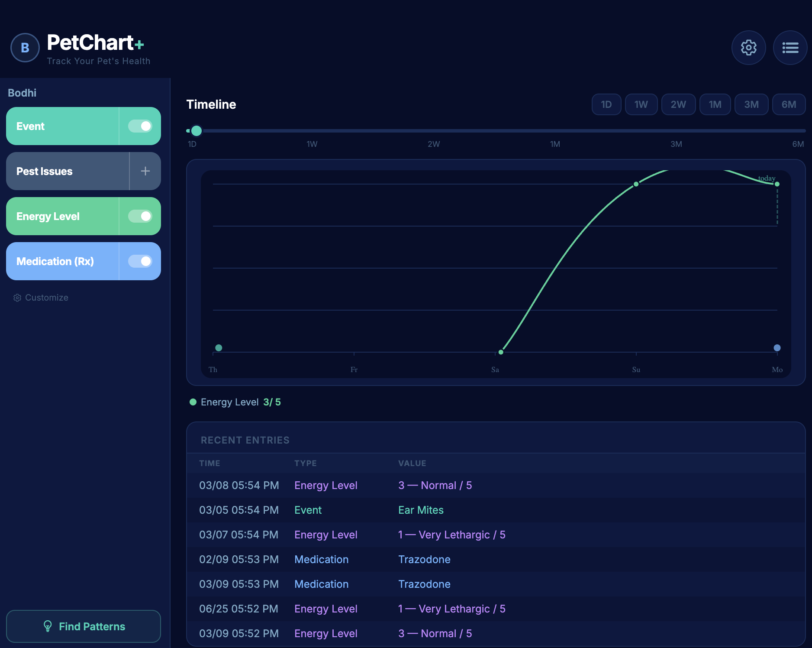Click the timeline range slider handle
Screen dimensions: 812x648
pyautogui.click(x=196, y=130)
